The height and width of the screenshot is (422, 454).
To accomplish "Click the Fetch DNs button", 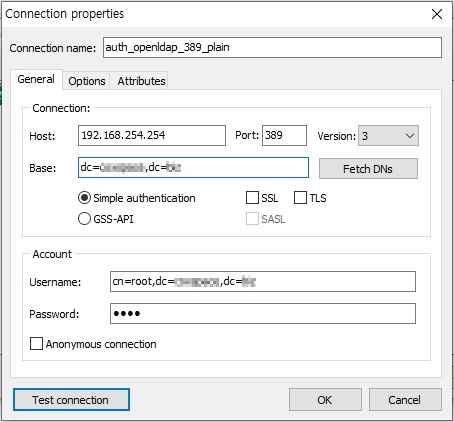I will point(368,169).
